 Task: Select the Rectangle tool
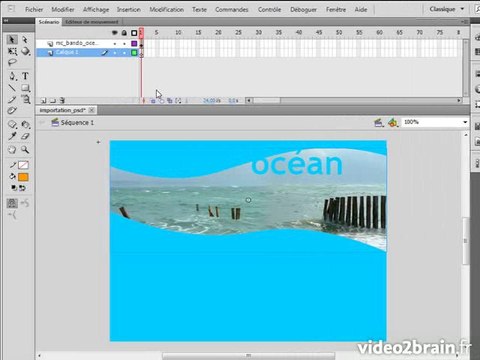pos(25,88)
